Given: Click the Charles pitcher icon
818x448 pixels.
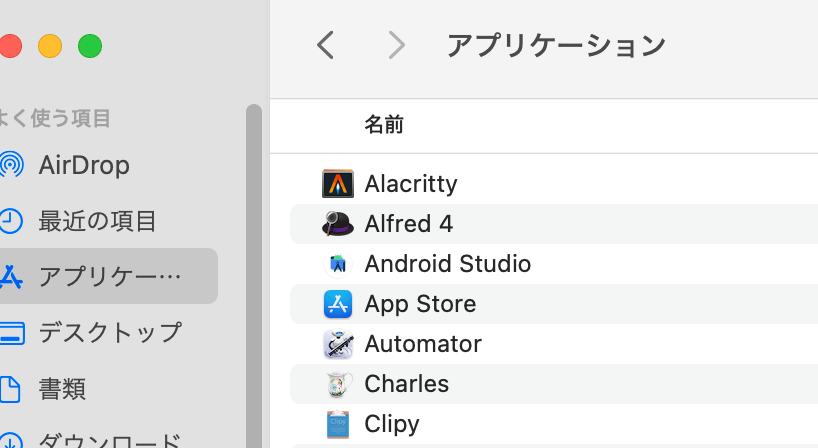Looking at the screenshot, I should (338, 384).
